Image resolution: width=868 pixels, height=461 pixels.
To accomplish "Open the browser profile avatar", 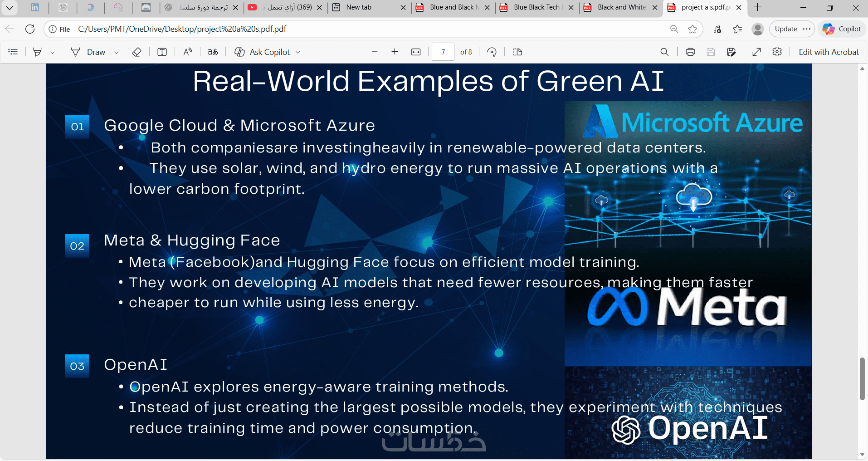I will click(757, 29).
